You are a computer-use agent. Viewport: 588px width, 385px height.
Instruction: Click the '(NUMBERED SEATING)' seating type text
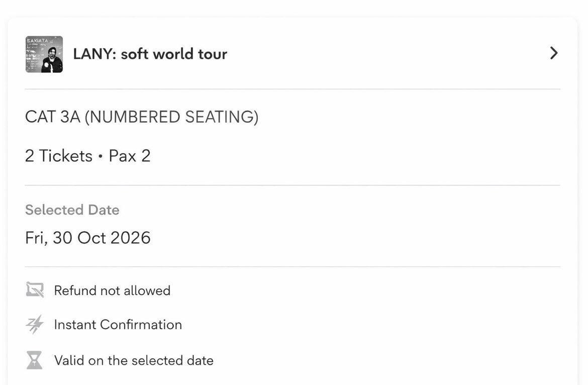172,117
